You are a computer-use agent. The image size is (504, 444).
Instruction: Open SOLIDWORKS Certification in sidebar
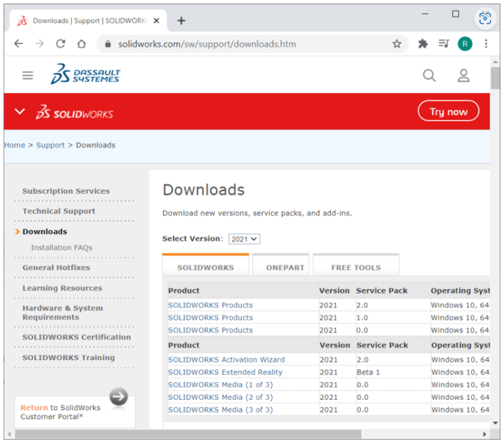tap(77, 337)
